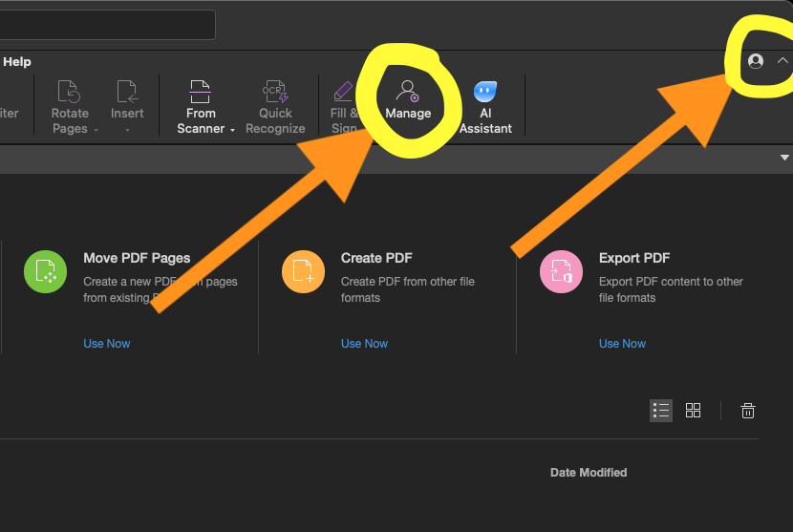This screenshot has width=793, height=532.
Task: Click Use Now under Create PDF
Action: click(364, 344)
